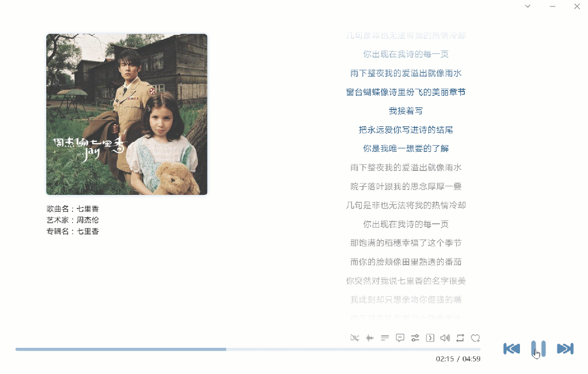588x374 pixels.
Task: Collapse player with top chevron arrow
Action: tap(528, 7)
